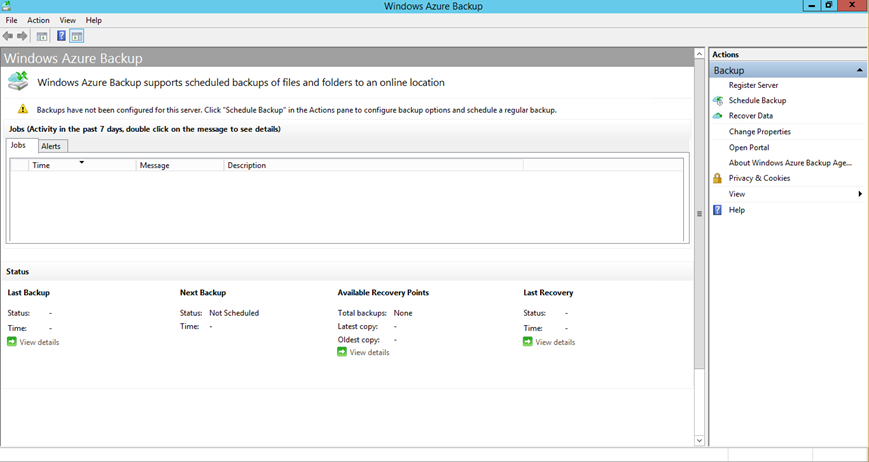
Task: Select the Windows Azure Backup drive icon
Action: (x=18, y=82)
